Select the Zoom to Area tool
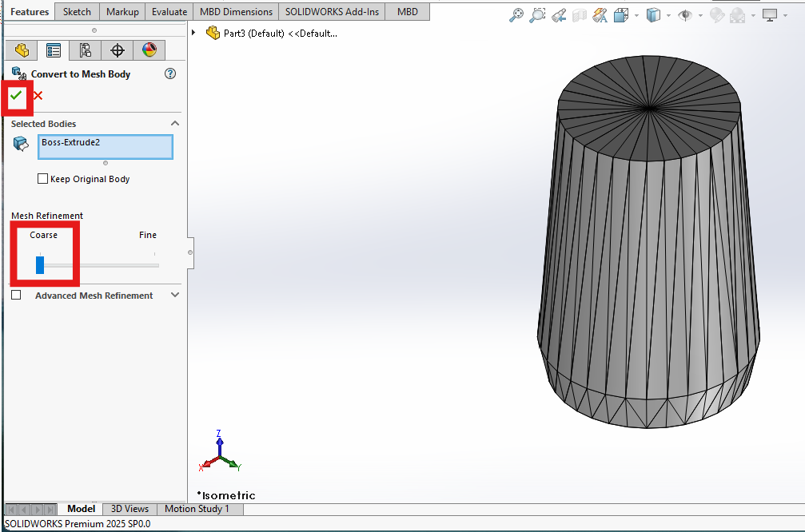 click(537, 15)
